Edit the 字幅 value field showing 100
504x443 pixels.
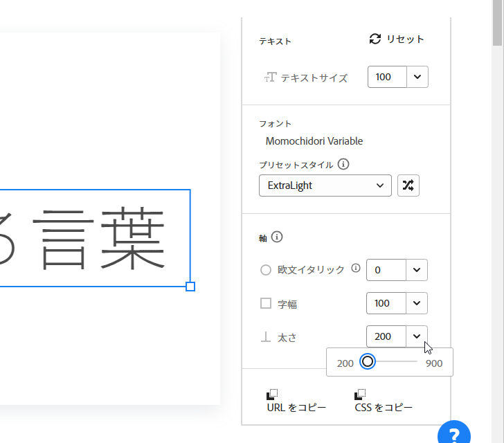point(386,303)
